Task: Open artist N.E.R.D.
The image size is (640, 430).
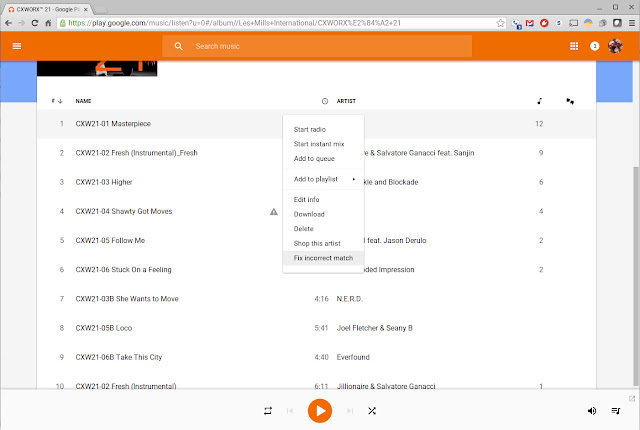Action: [350, 299]
